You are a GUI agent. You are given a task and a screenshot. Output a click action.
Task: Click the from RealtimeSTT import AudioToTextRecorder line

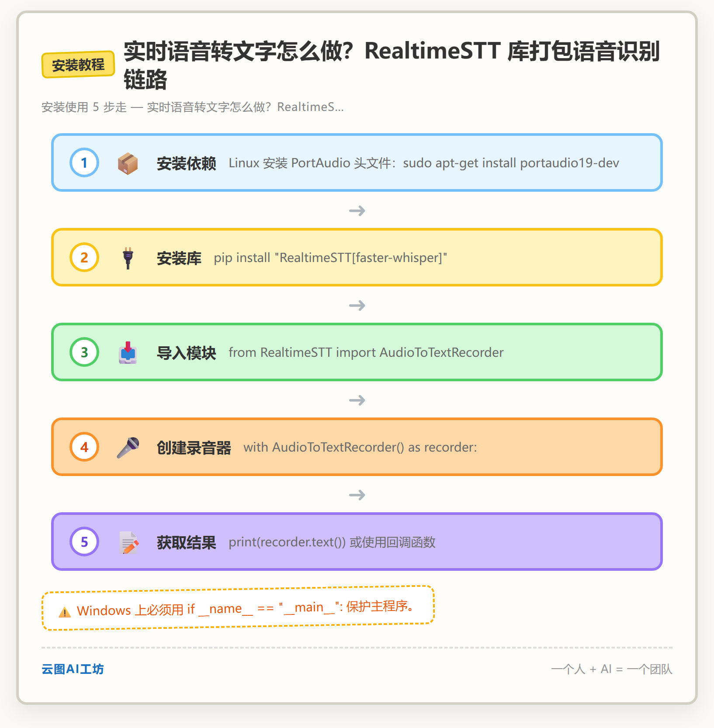pyautogui.click(x=366, y=353)
